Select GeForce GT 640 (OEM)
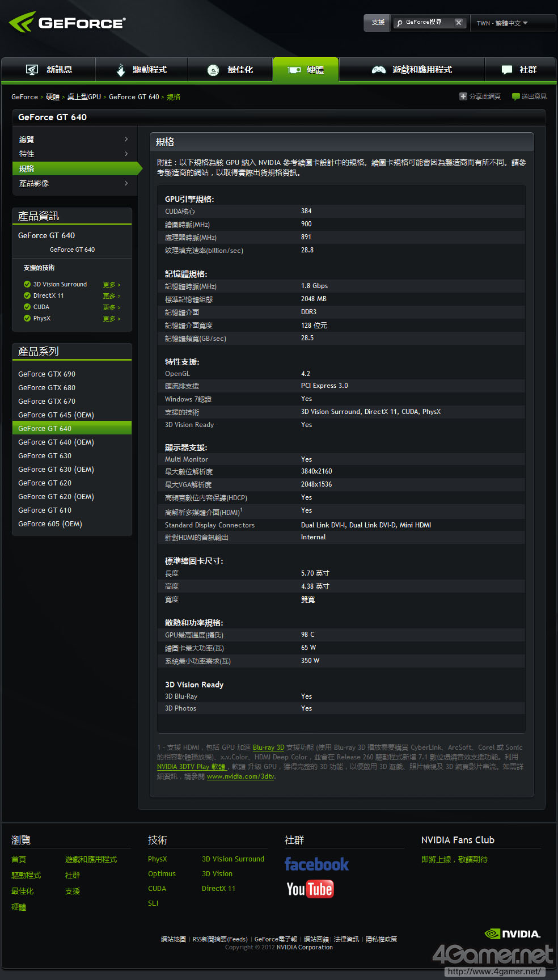Screen dimensions: 558x980 point(56,442)
